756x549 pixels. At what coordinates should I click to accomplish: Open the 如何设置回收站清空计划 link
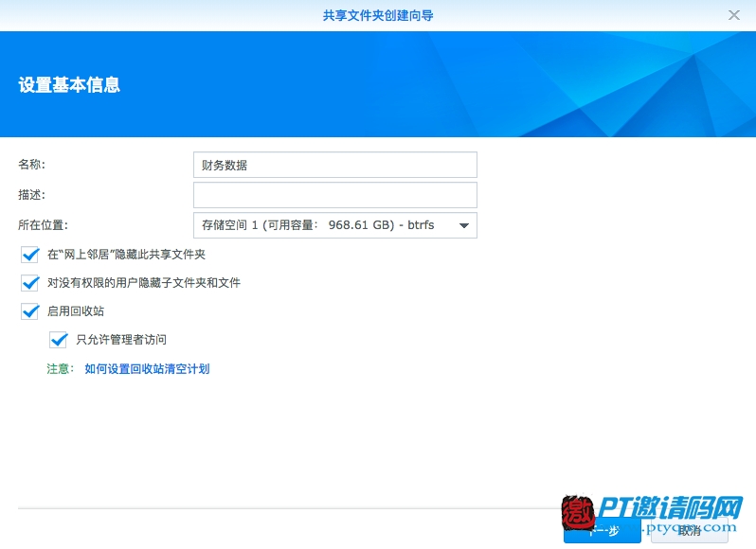[x=147, y=369]
